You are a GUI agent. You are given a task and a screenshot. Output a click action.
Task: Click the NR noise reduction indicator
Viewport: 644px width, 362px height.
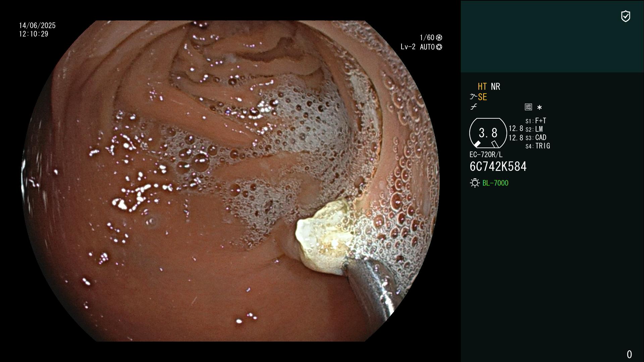[x=495, y=86]
